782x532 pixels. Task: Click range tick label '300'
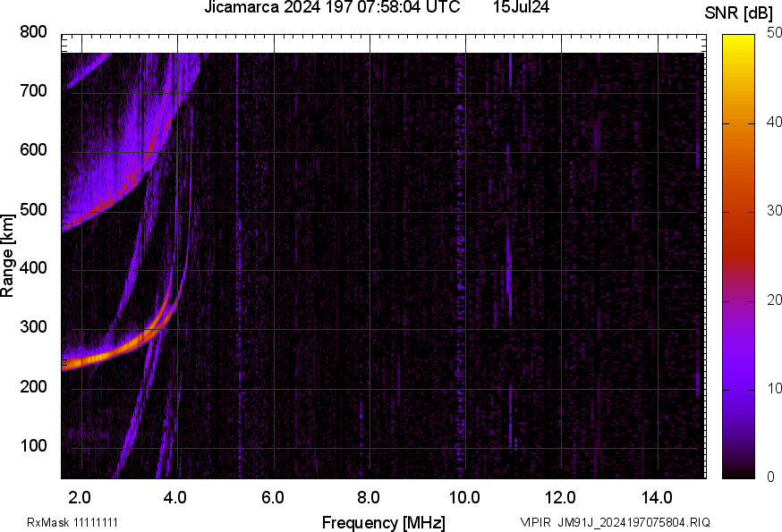(x=33, y=327)
